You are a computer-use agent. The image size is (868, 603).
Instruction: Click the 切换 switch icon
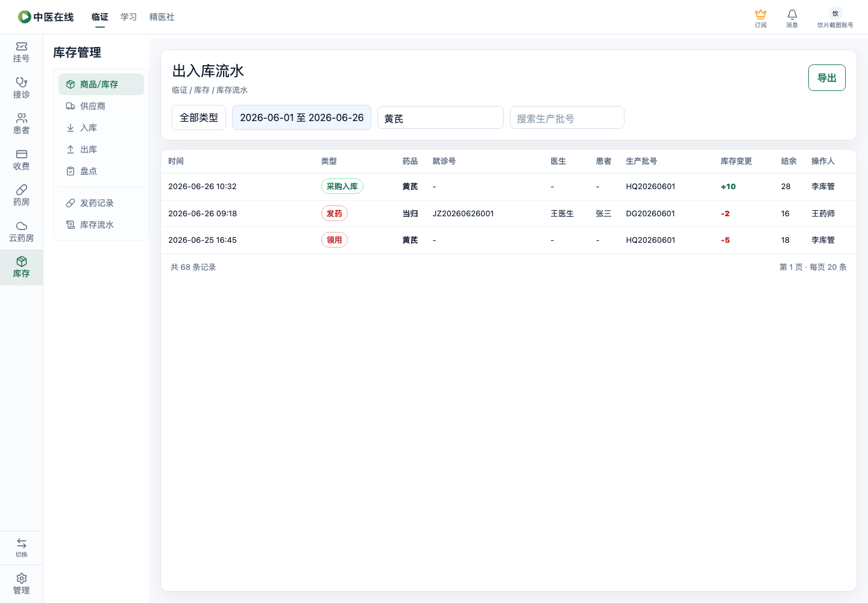tap(22, 543)
